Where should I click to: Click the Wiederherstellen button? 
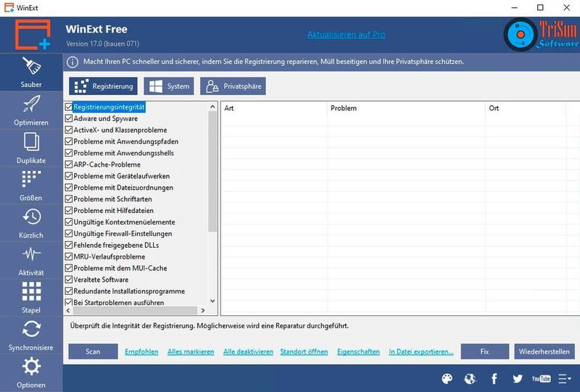(544, 351)
